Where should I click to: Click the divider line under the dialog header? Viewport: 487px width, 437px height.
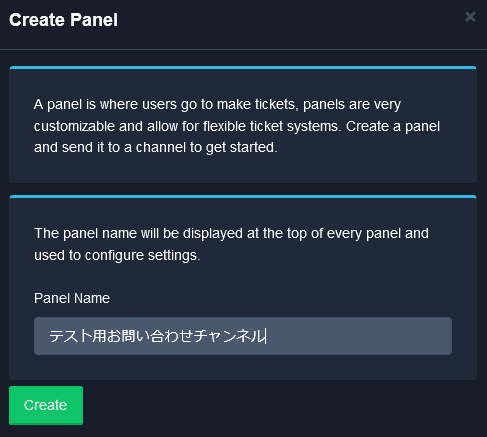243,50
